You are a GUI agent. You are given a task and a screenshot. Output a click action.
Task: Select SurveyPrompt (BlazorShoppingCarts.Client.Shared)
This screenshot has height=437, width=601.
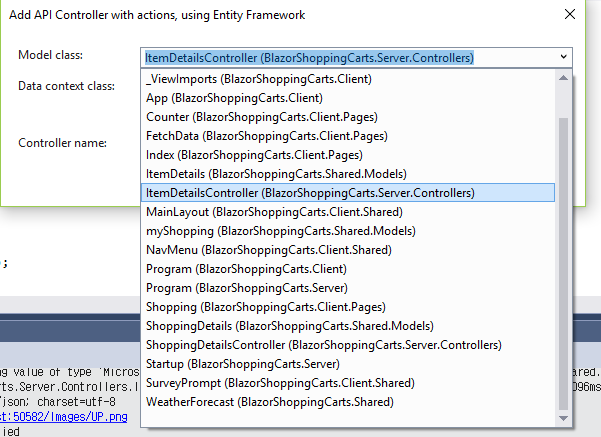[348, 383]
